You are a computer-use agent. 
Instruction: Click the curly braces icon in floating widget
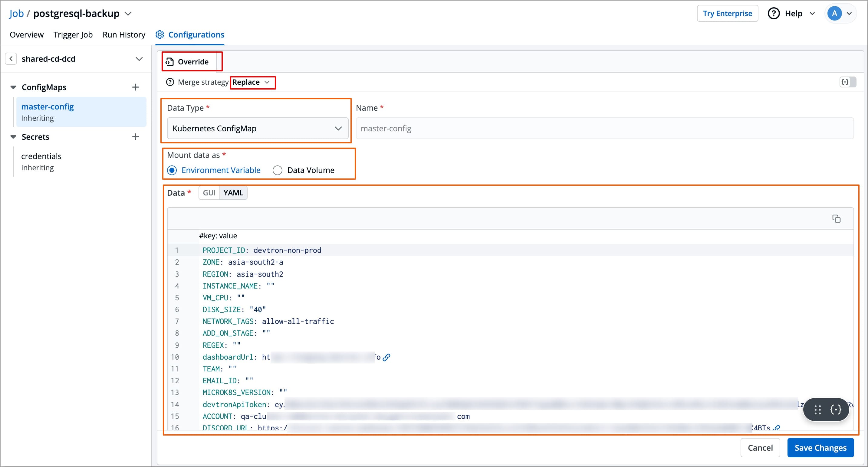click(x=836, y=410)
